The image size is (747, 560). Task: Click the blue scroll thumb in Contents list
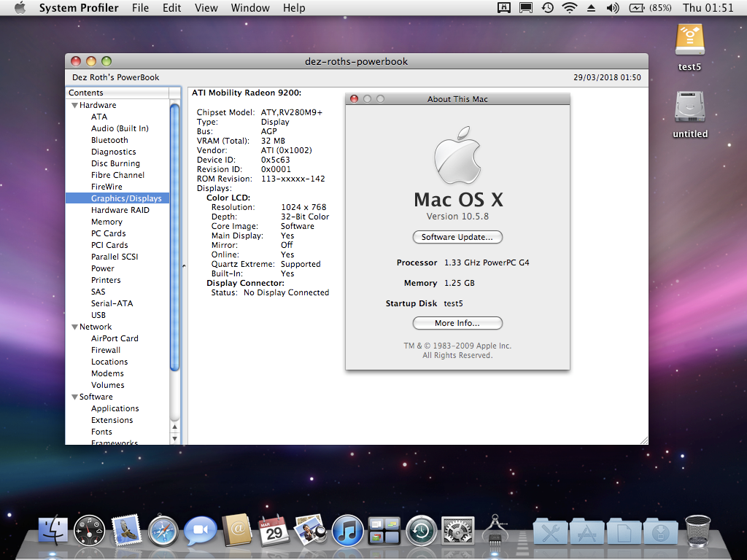pos(175,237)
